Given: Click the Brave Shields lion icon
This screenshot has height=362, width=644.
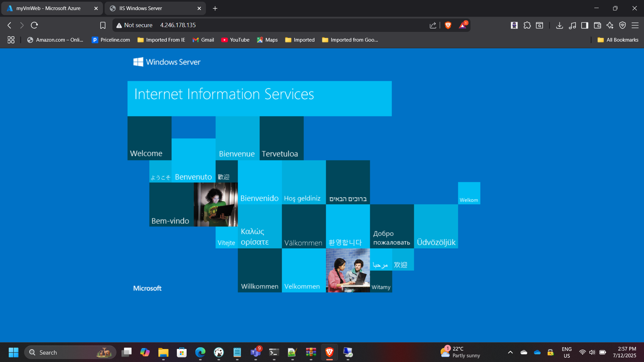Looking at the screenshot, I should pos(448,25).
